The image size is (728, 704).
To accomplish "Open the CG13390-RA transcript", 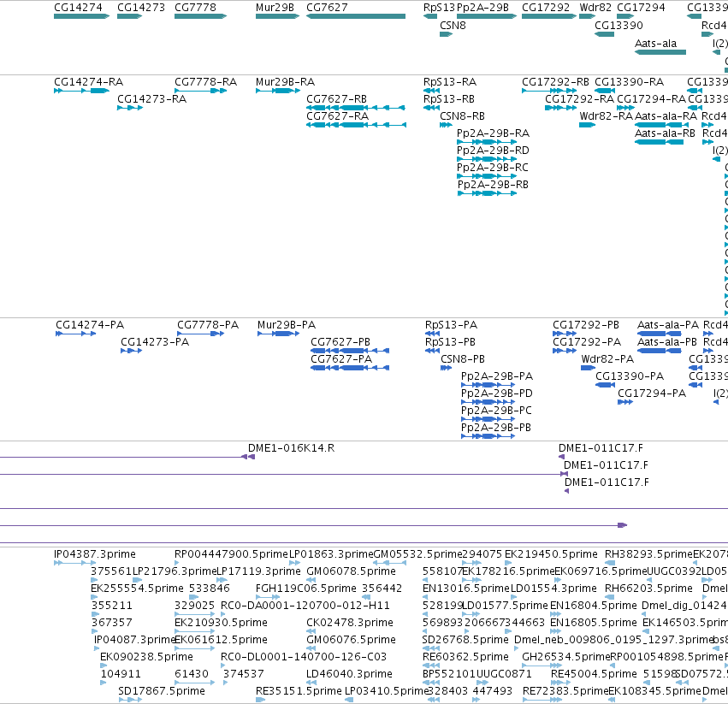I will (605, 91).
